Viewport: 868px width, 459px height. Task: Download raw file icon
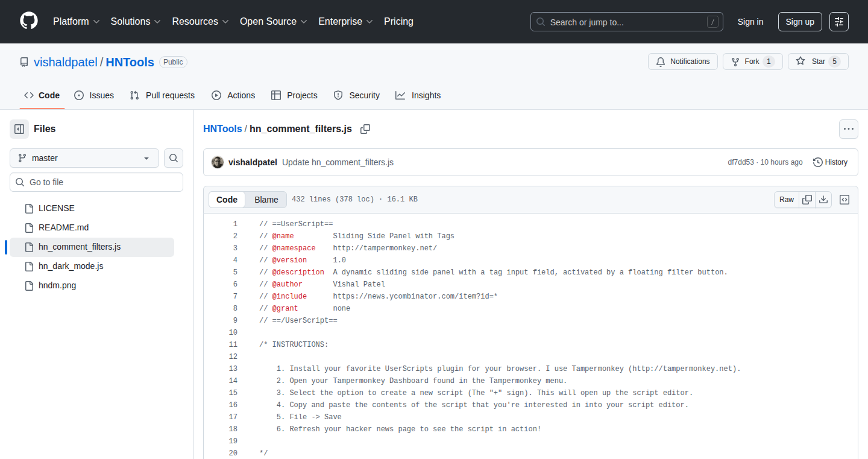tap(823, 200)
